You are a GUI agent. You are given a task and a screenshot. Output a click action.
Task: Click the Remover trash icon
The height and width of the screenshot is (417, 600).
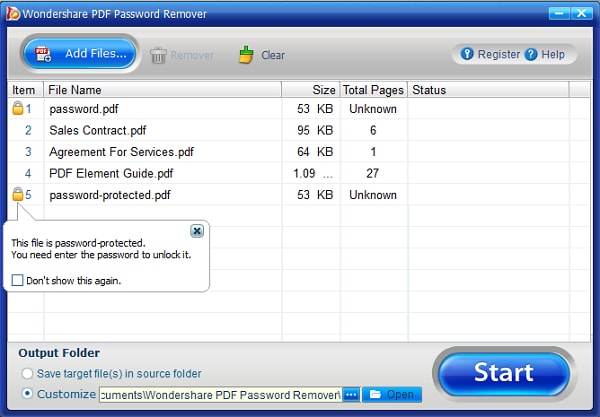(158, 55)
